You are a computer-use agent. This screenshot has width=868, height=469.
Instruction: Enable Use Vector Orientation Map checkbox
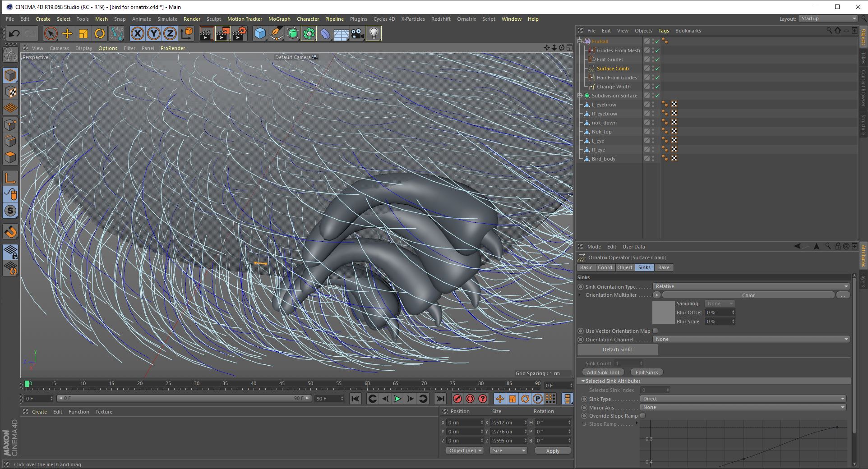click(655, 331)
